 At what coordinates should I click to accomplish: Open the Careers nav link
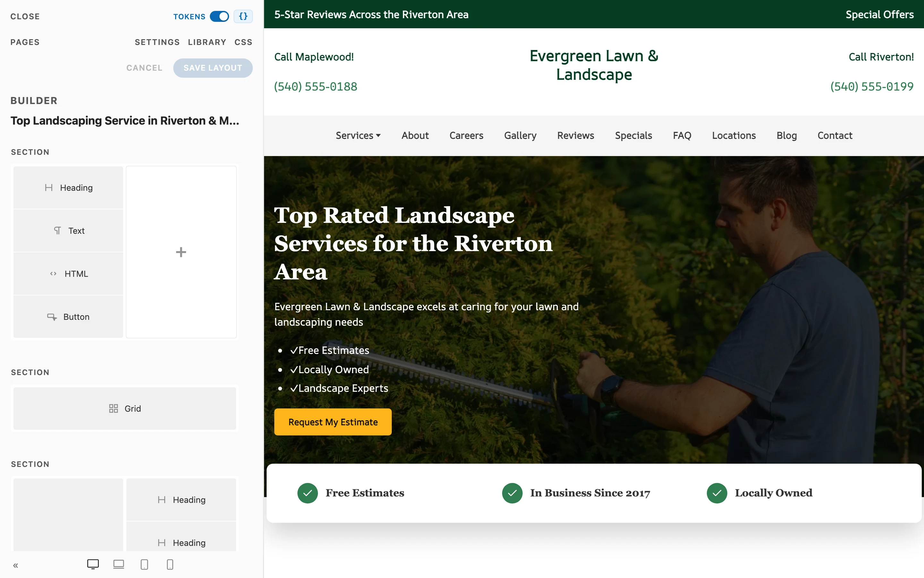pyautogui.click(x=466, y=136)
